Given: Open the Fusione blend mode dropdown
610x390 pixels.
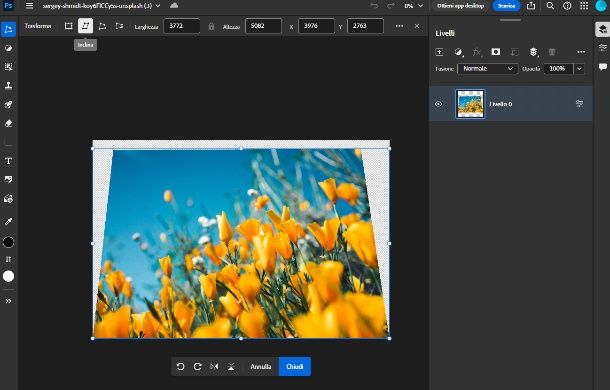Looking at the screenshot, I should click(x=487, y=69).
